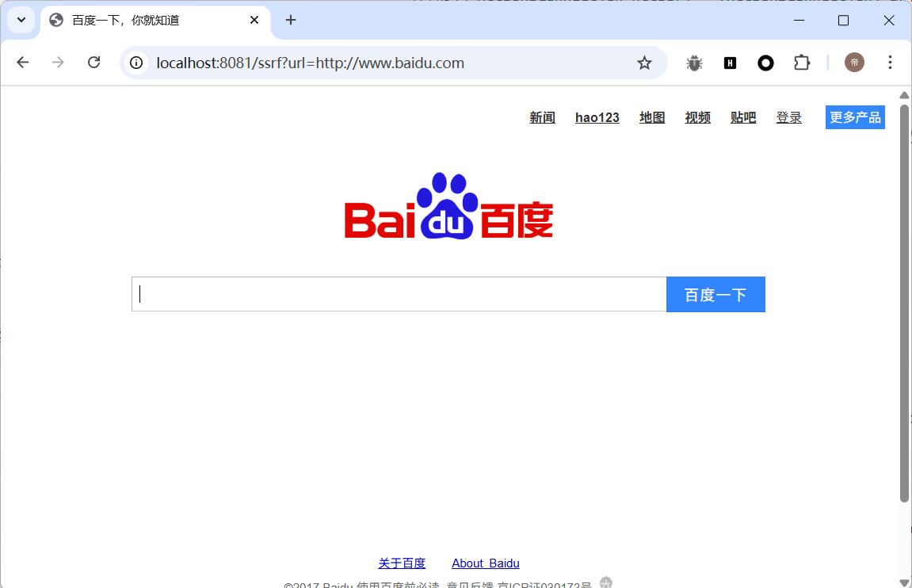The image size is (912, 588).
Task: Click the 更多产品 button
Action: point(855,117)
